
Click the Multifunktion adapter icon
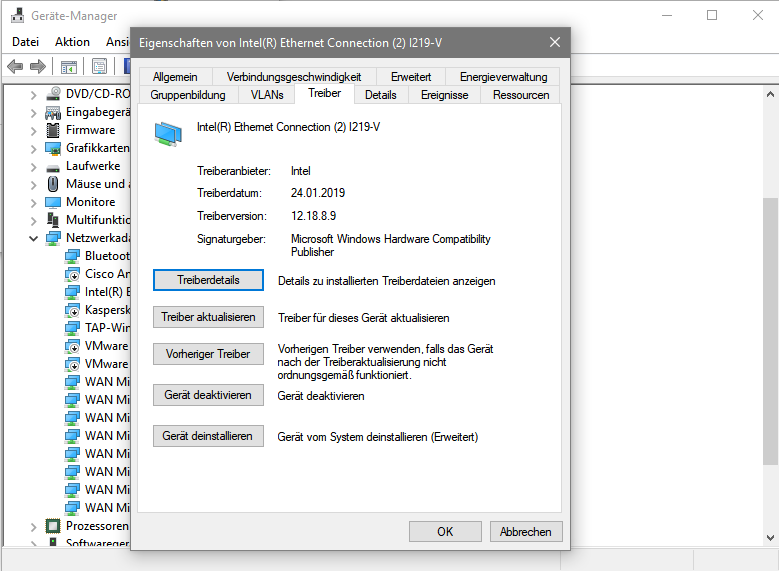click(x=53, y=220)
